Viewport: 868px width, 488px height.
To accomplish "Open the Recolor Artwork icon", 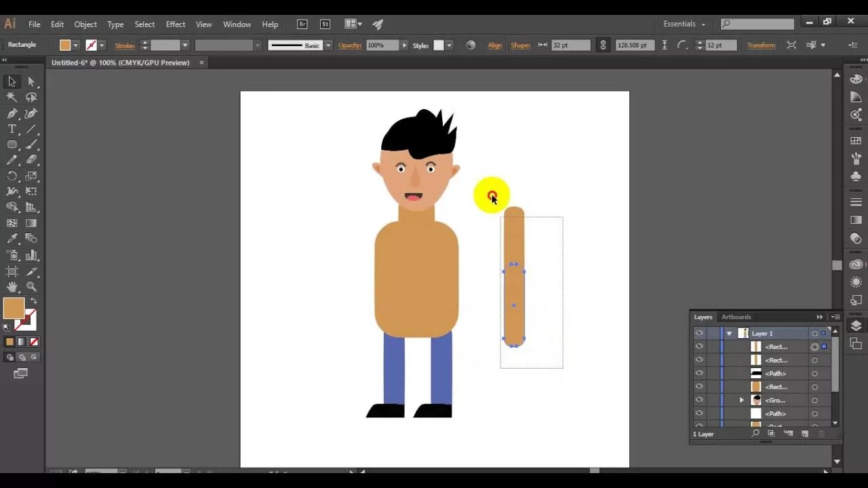I will [x=471, y=45].
